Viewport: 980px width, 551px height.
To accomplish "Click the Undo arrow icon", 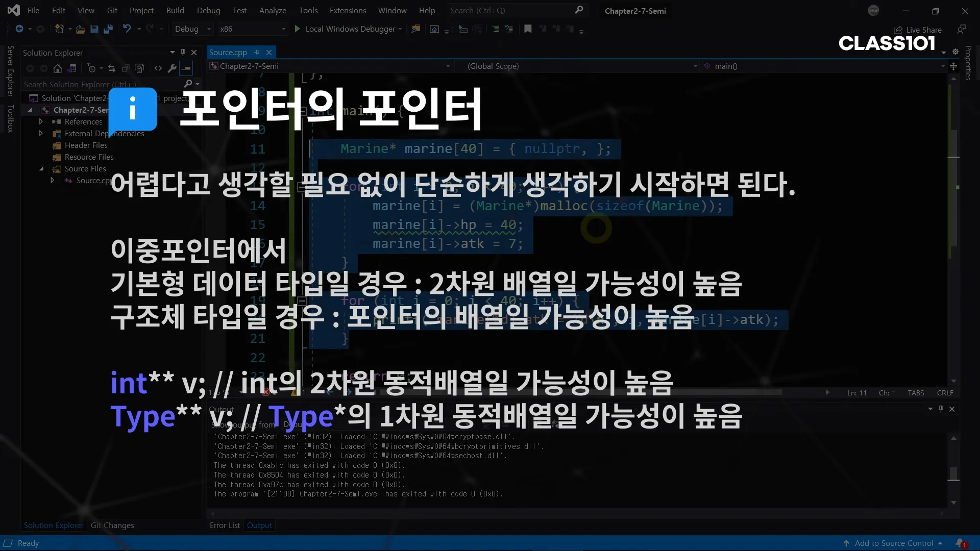I will click(127, 29).
